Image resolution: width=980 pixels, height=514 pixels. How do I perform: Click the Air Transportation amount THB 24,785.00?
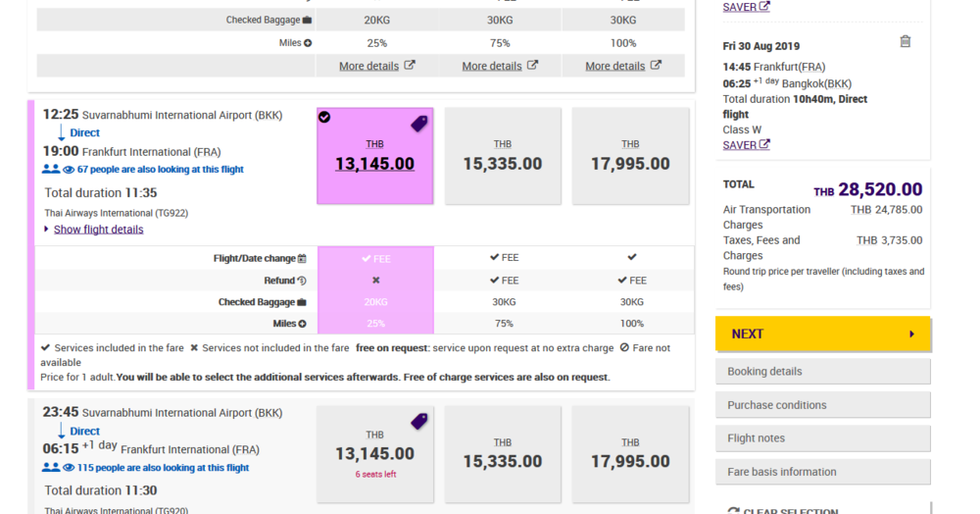[886, 210]
